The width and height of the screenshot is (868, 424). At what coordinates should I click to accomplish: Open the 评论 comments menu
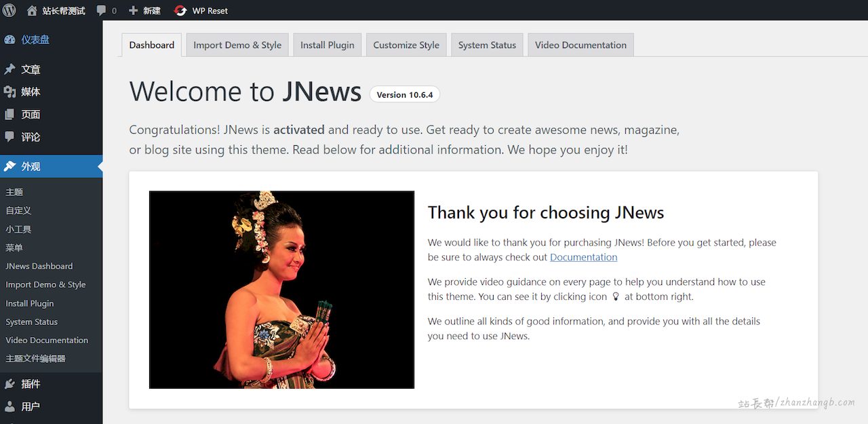[x=31, y=137]
